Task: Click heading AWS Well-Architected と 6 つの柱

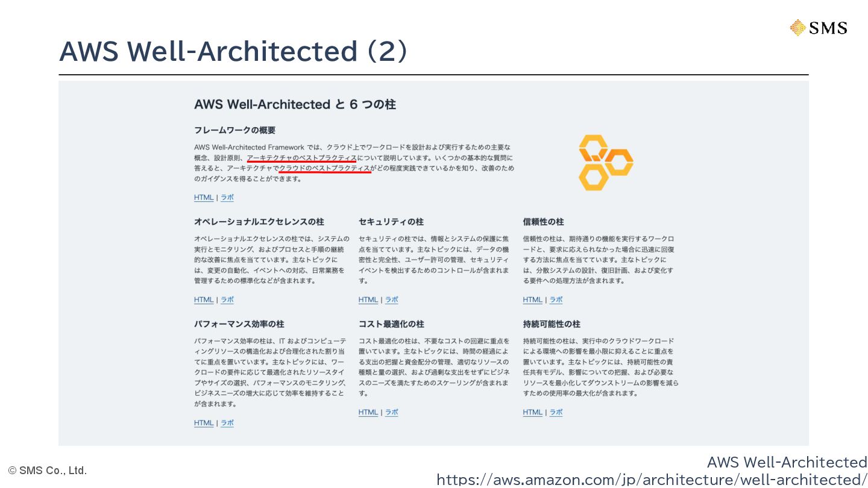Action: [295, 104]
